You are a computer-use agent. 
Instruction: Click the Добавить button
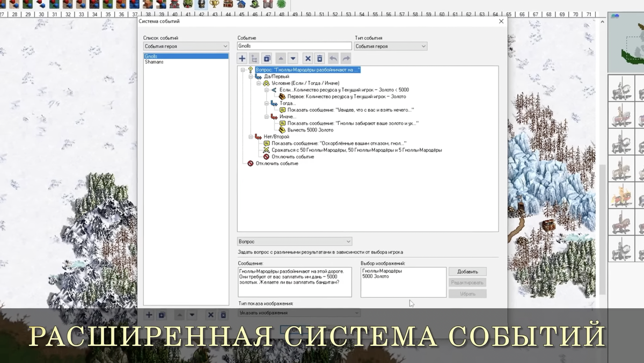click(467, 272)
